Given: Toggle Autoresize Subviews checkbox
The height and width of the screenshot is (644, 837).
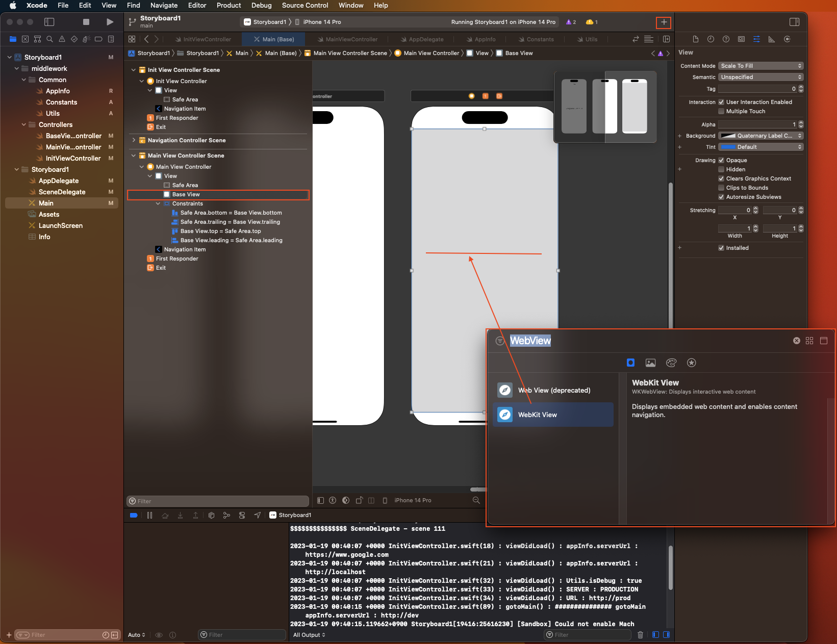Looking at the screenshot, I should point(721,197).
